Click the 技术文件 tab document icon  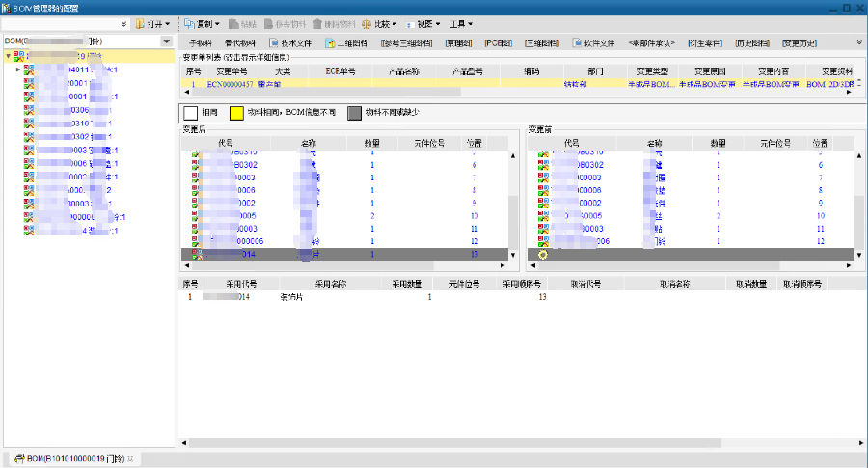pyautogui.click(x=274, y=42)
